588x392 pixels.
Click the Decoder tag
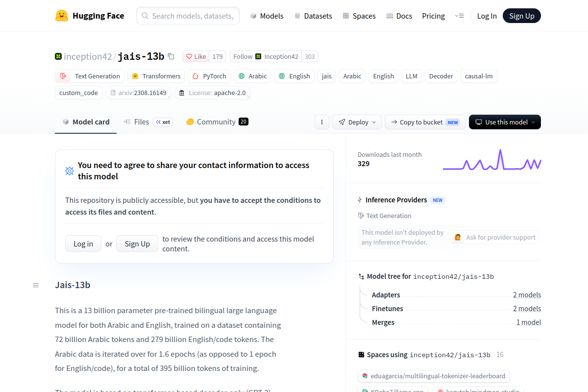tap(441, 76)
